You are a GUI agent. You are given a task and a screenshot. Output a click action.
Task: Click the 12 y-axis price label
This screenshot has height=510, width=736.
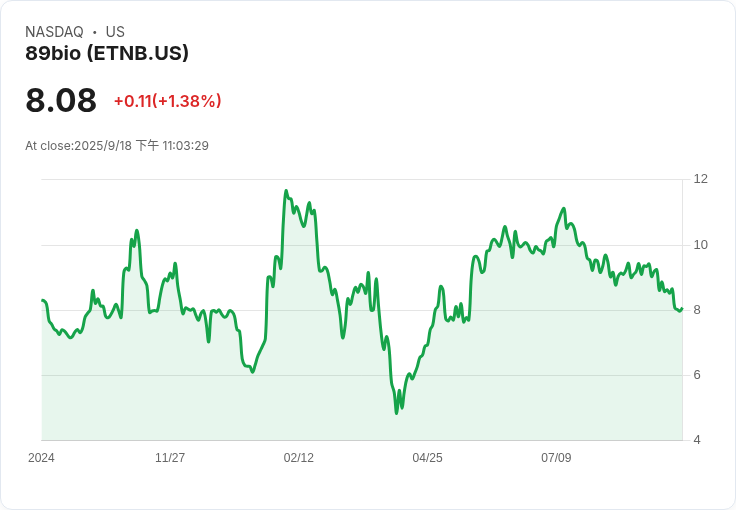point(700,179)
